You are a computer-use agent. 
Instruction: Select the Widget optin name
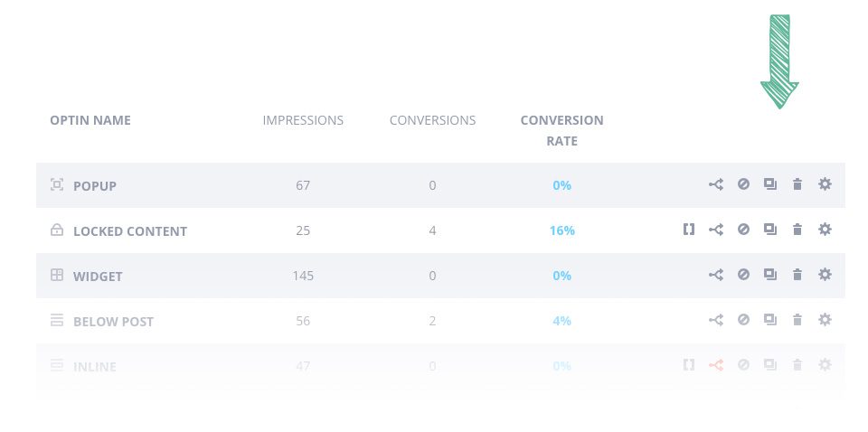point(97,277)
